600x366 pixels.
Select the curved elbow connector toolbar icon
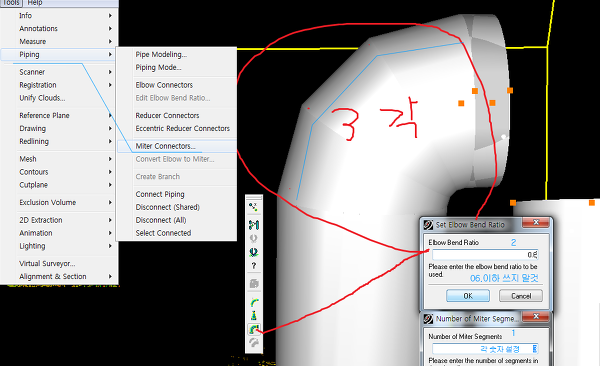coord(254,302)
